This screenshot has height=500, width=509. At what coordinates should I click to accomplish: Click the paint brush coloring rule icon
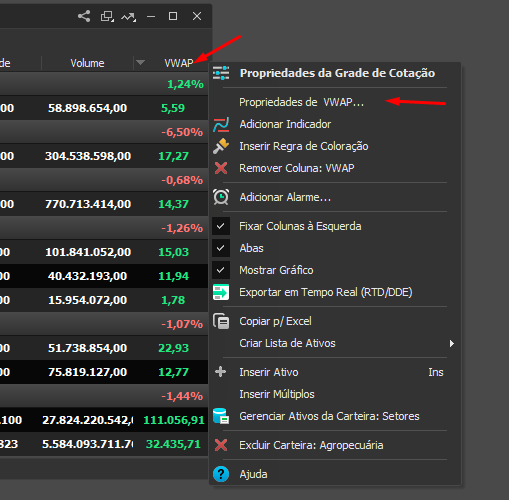coord(221,146)
